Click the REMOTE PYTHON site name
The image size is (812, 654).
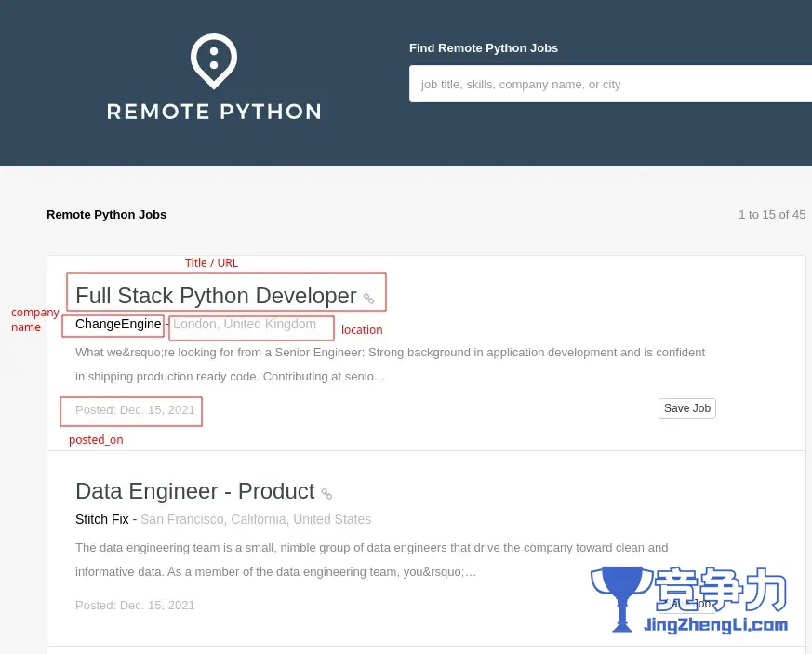(x=214, y=112)
